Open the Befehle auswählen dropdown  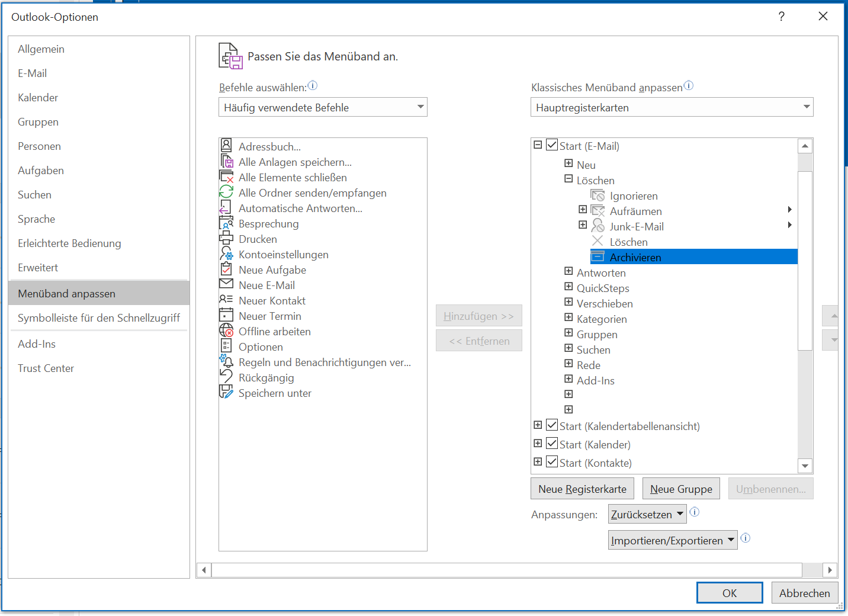323,107
